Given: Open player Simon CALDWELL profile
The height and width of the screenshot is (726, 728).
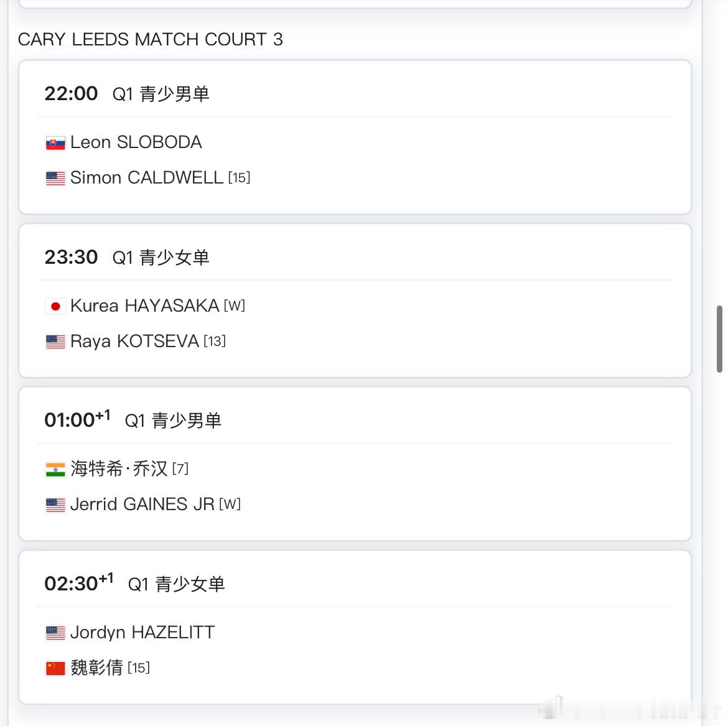Looking at the screenshot, I should (147, 177).
